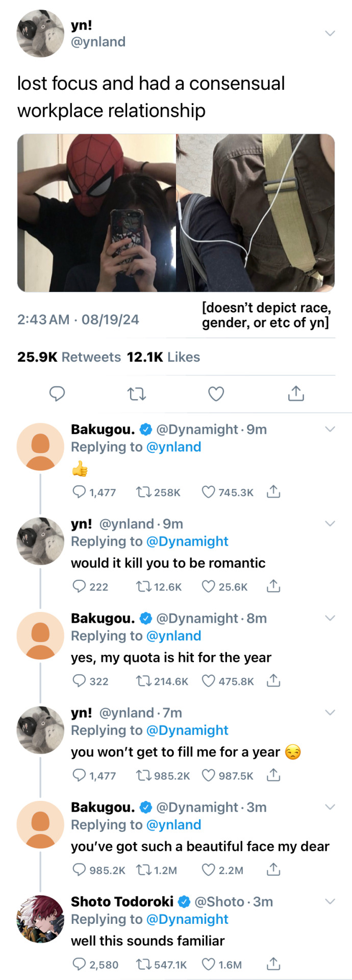
Task: Retweet the main tweet by yn!
Action: [136, 394]
